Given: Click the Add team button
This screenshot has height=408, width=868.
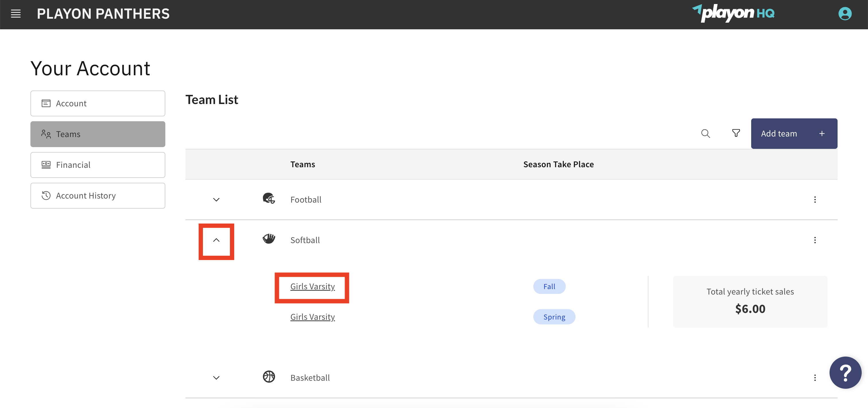Looking at the screenshot, I should pos(794,134).
